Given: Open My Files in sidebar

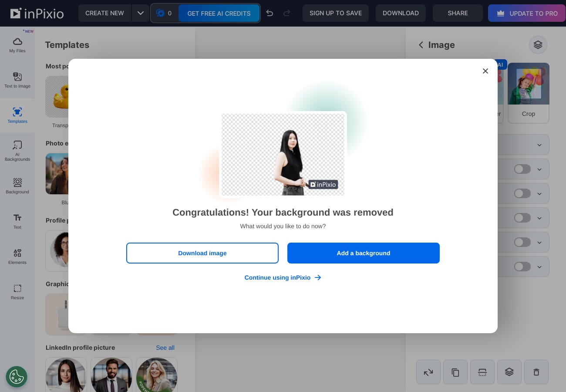Looking at the screenshot, I should click(17, 45).
